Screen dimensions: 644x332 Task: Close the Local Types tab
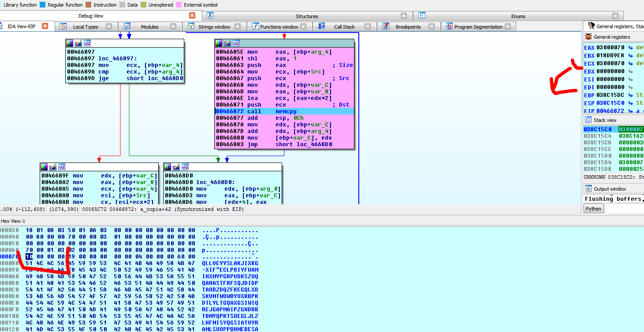[109, 26]
